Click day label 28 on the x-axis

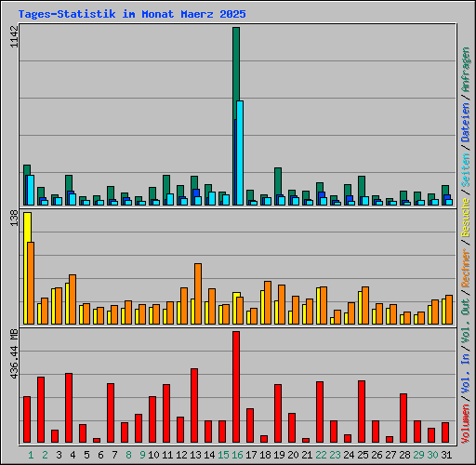click(x=404, y=455)
